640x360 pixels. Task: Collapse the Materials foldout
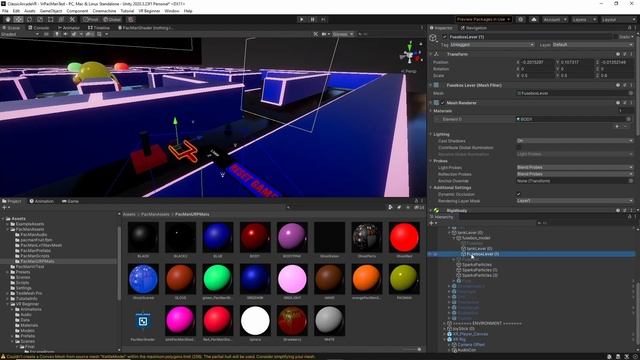tap(431, 111)
